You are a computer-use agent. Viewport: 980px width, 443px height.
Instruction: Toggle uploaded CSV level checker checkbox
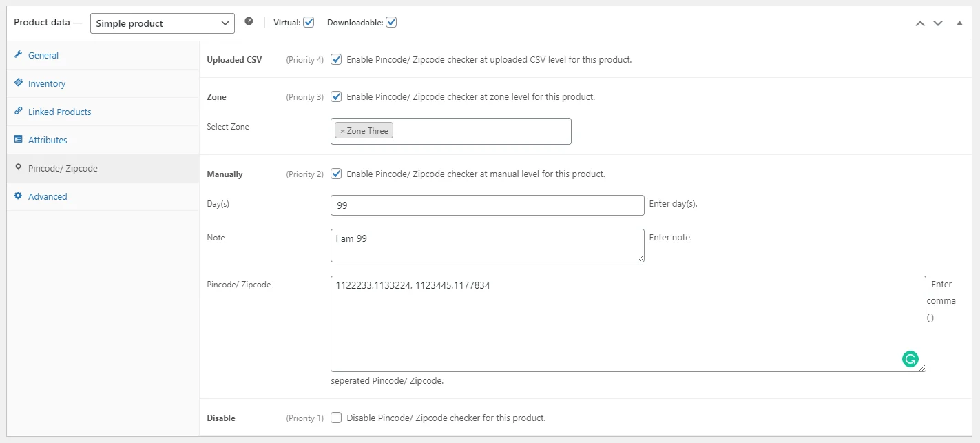point(336,60)
